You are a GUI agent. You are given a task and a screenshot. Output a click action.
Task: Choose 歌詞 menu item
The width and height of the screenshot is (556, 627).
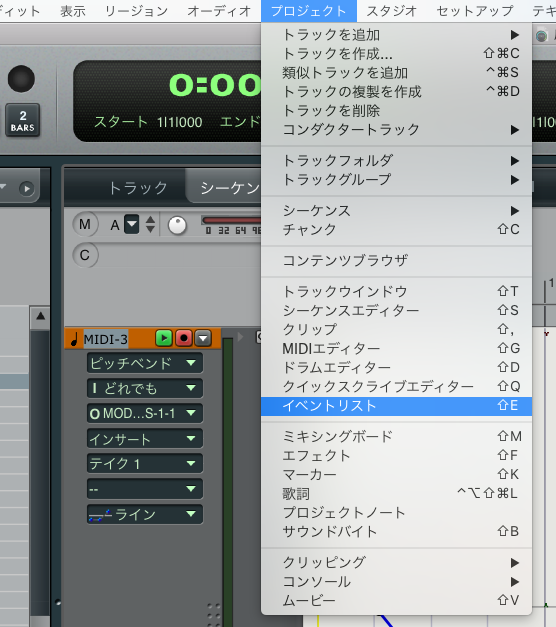[x=396, y=493]
